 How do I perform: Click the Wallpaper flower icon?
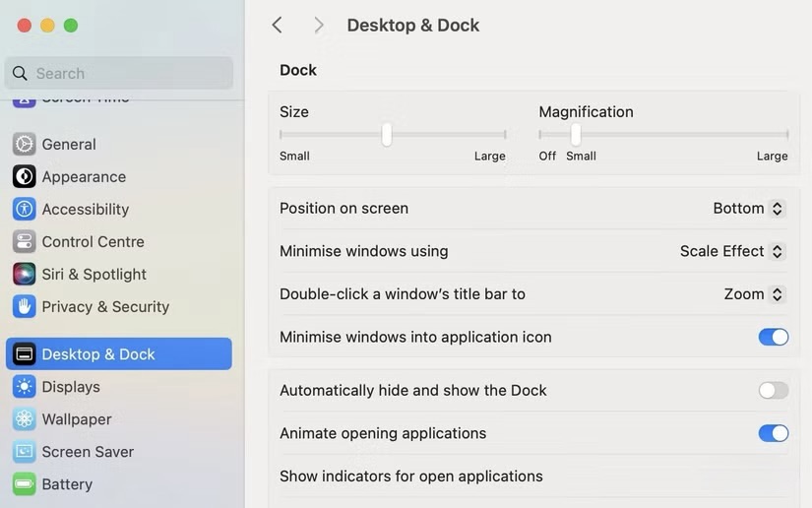point(25,419)
